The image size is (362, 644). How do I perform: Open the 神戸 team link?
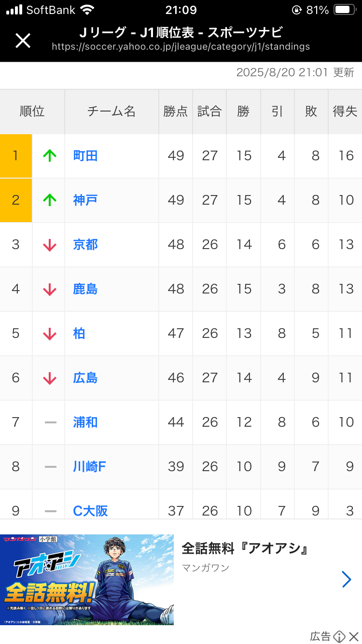(85, 200)
